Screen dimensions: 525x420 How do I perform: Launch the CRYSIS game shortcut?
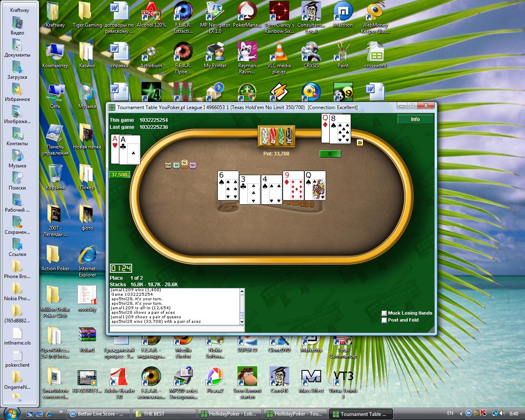tap(311, 55)
